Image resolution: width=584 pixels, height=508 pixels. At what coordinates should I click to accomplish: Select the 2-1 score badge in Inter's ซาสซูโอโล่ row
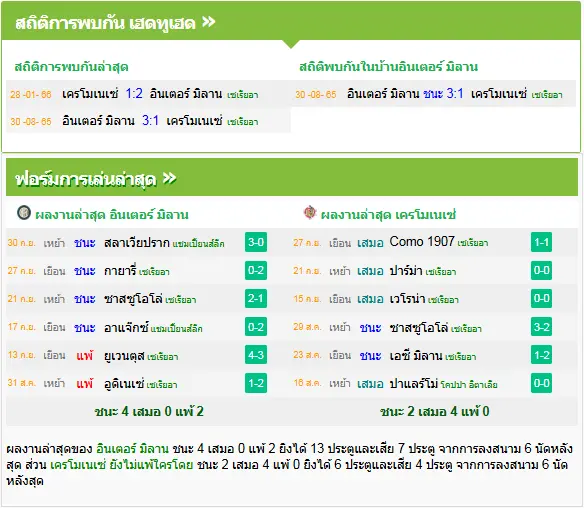[x=256, y=298]
